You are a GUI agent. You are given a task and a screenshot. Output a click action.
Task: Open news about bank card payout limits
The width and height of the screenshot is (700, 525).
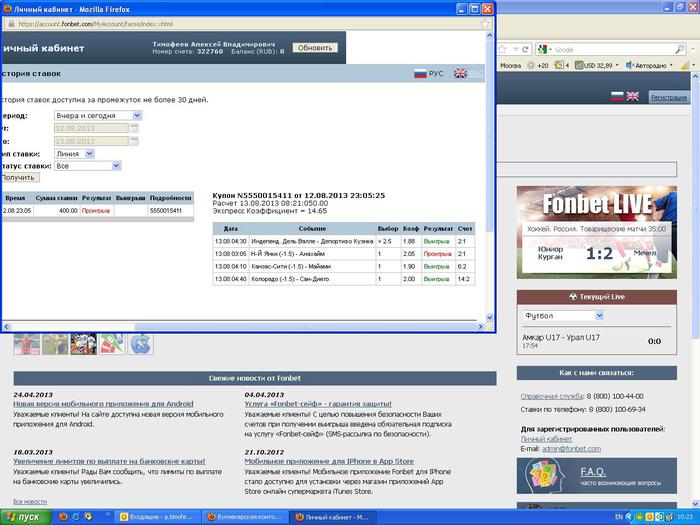click(x=109, y=461)
